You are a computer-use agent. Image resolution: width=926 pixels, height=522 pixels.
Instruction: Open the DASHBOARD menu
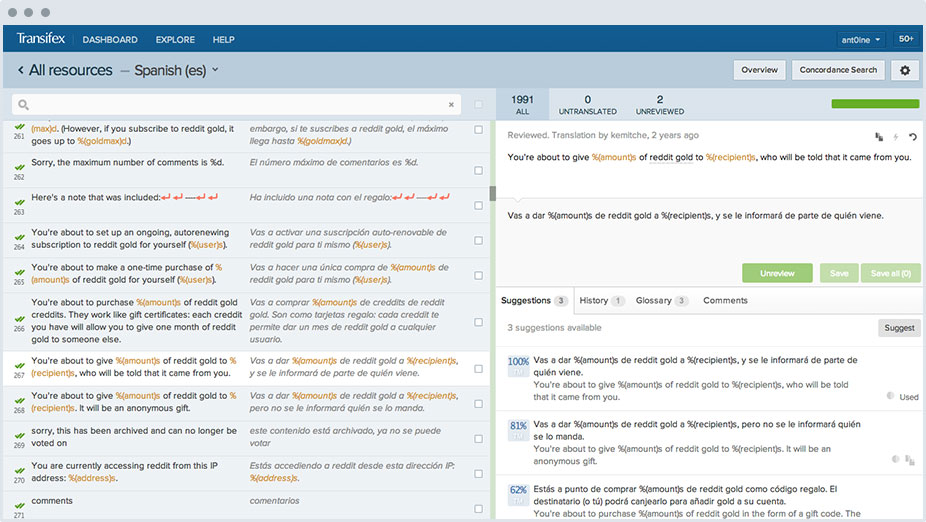tap(110, 40)
